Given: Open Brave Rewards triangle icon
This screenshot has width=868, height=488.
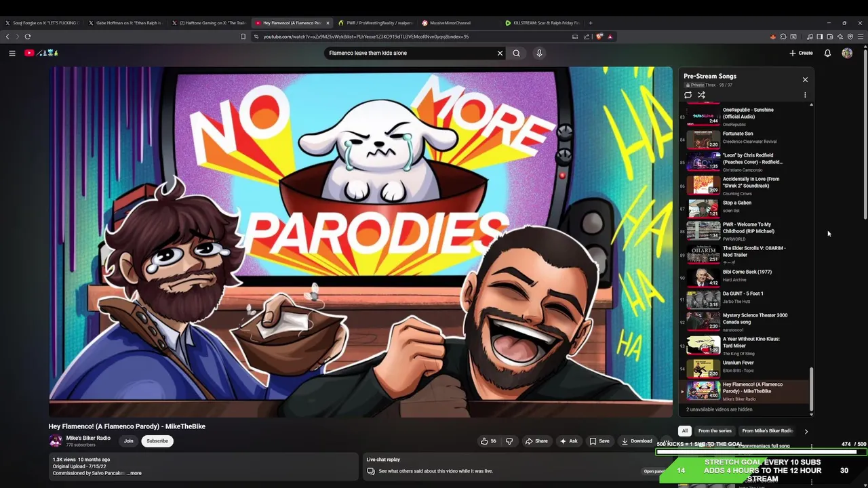Looking at the screenshot, I should tap(610, 37).
